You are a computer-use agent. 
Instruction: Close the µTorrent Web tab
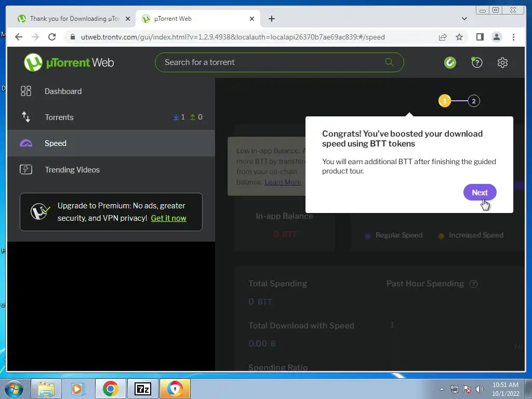click(252, 19)
